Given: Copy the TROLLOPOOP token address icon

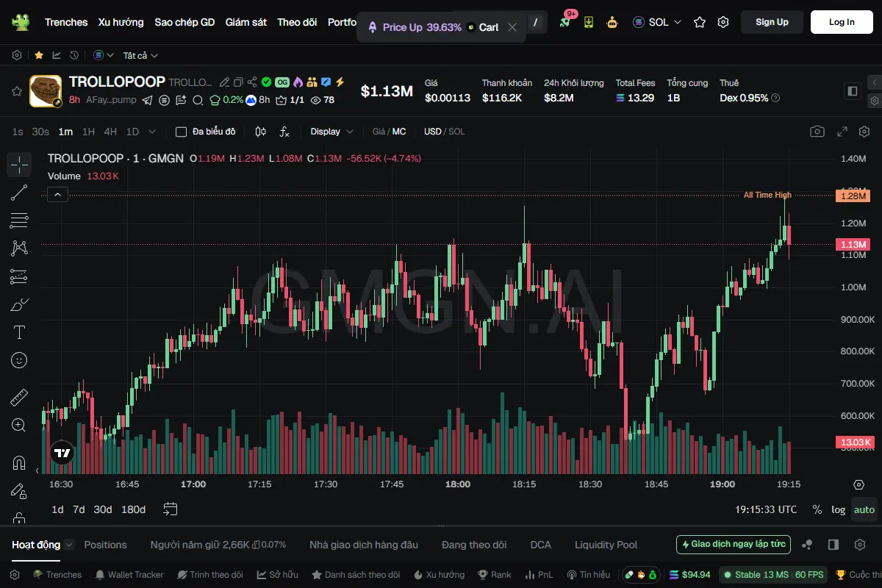Looking at the screenshot, I should [238, 82].
